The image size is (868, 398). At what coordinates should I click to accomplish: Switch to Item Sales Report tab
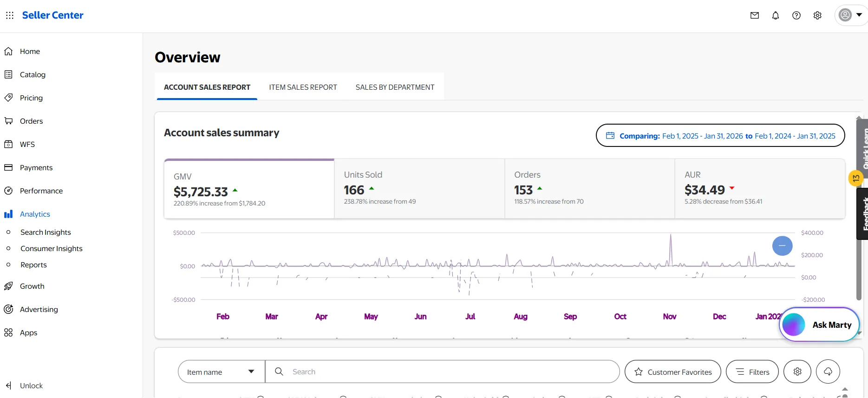click(303, 87)
